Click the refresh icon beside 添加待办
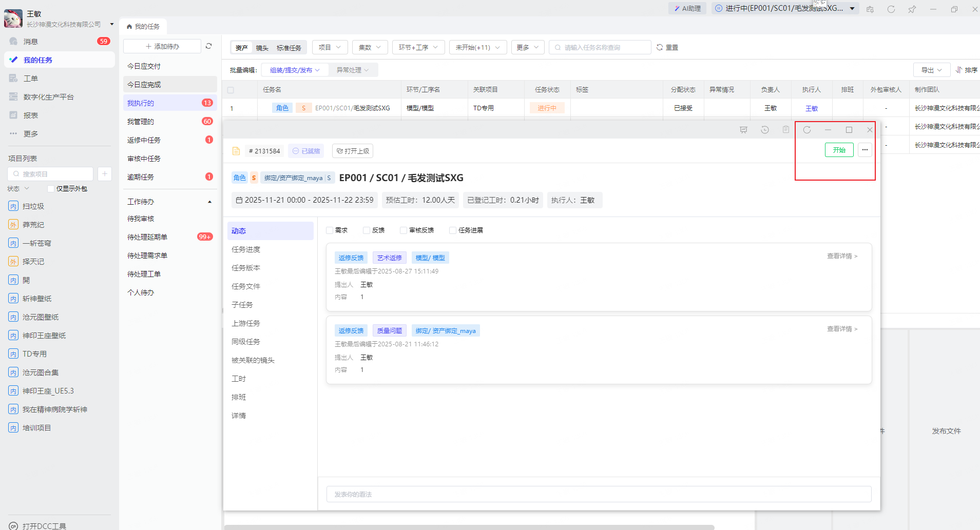The image size is (980, 530). [208, 46]
